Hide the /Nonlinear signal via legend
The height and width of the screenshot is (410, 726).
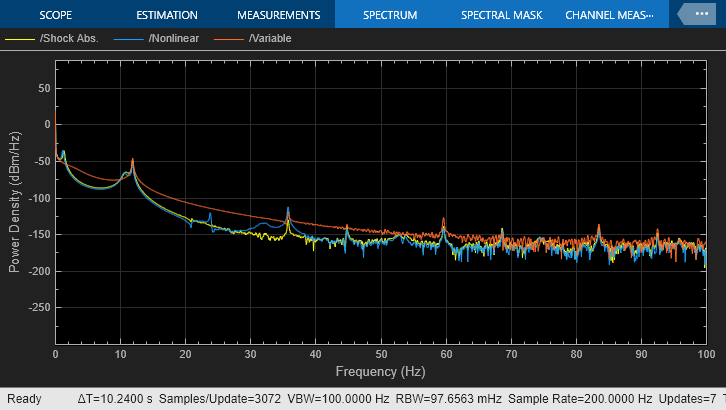[x=174, y=39]
